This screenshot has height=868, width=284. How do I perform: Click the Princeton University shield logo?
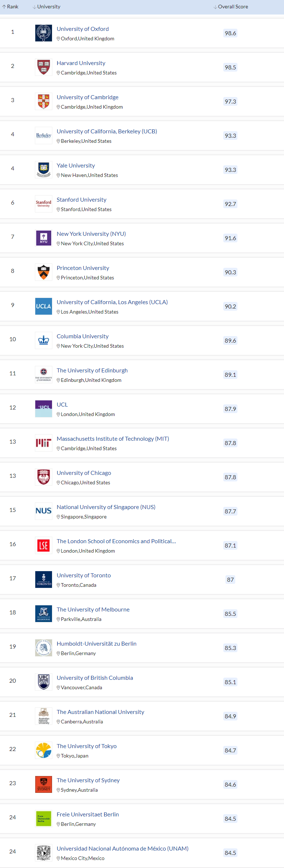click(x=44, y=272)
